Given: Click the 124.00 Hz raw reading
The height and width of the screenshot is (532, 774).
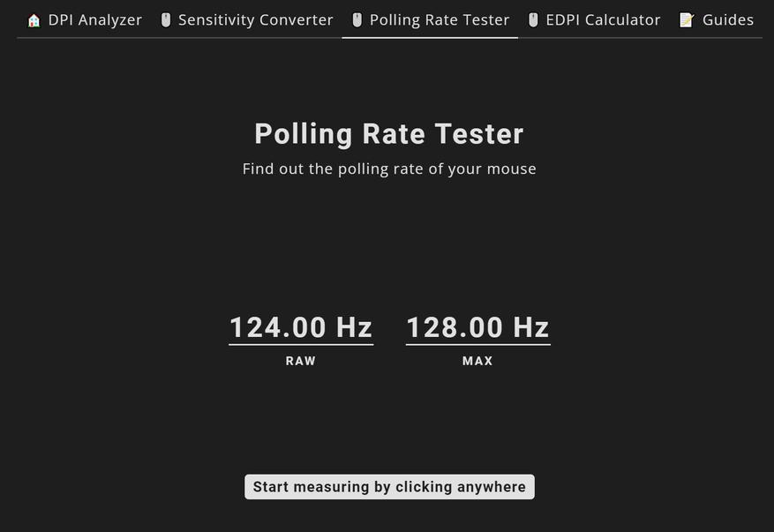Looking at the screenshot, I should (x=301, y=327).
